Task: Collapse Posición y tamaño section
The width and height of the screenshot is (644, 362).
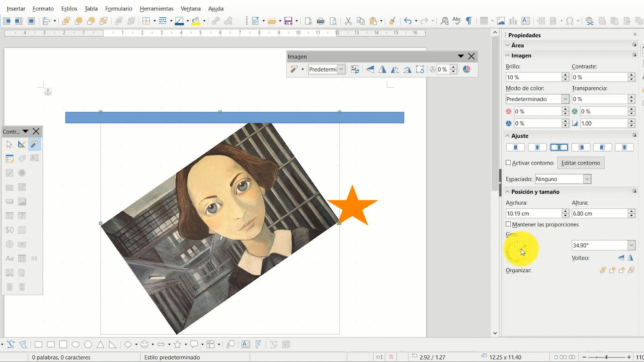Action: [x=508, y=192]
